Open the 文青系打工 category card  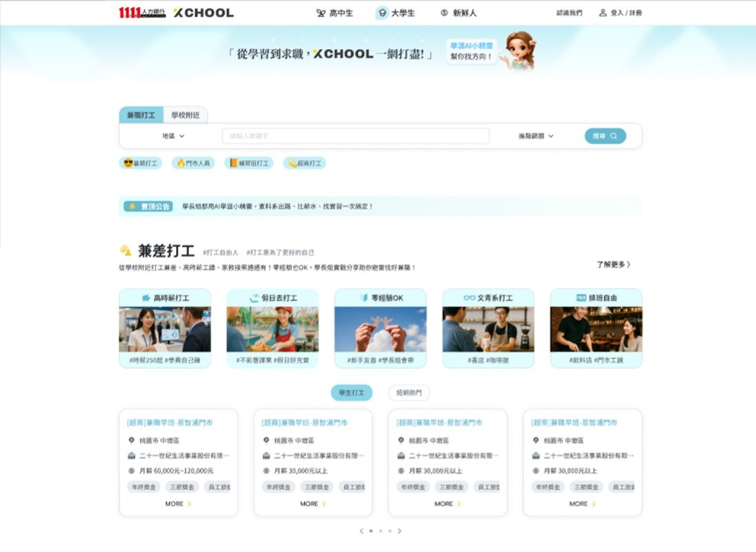pos(488,328)
